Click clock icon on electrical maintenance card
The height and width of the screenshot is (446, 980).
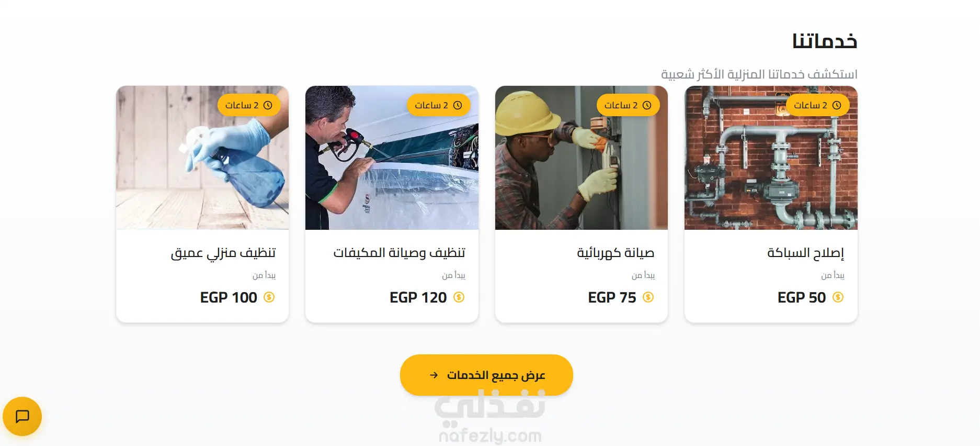pyautogui.click(x=647, y=105)
